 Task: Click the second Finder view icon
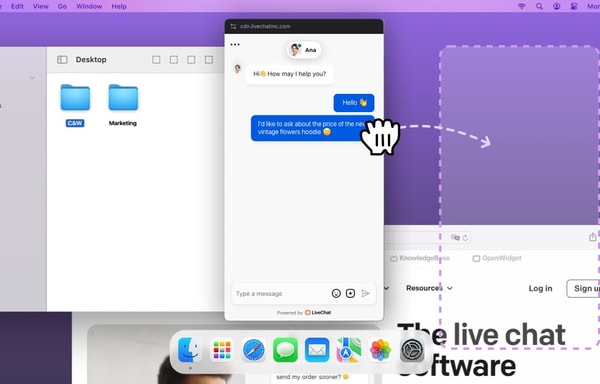174,60
